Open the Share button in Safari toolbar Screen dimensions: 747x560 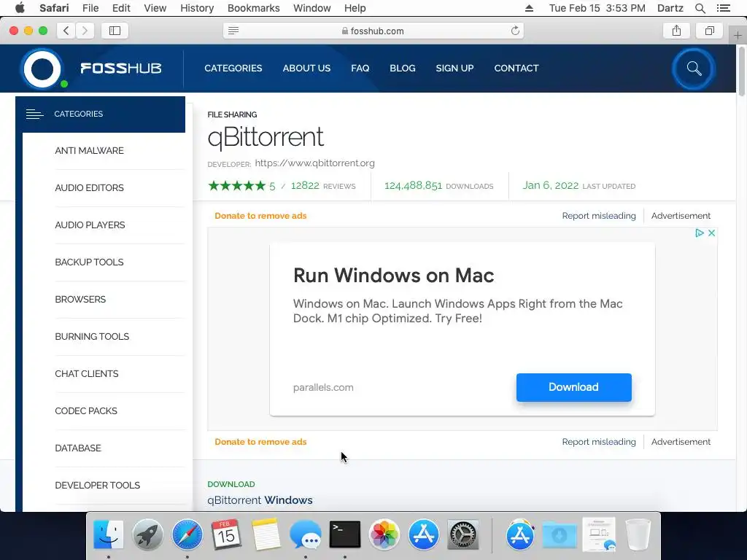[x=676, y=31]
